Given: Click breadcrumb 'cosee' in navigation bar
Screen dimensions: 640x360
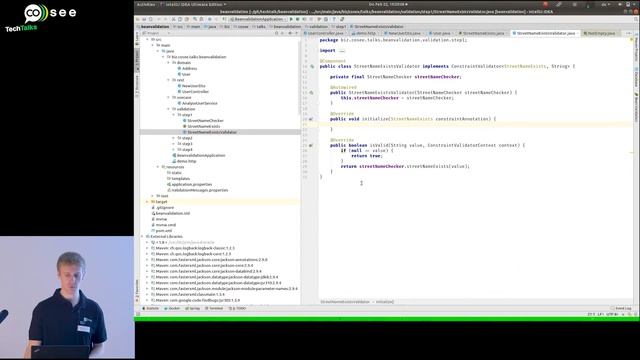Looking at the screenshot, I should (x=242, y=27).
